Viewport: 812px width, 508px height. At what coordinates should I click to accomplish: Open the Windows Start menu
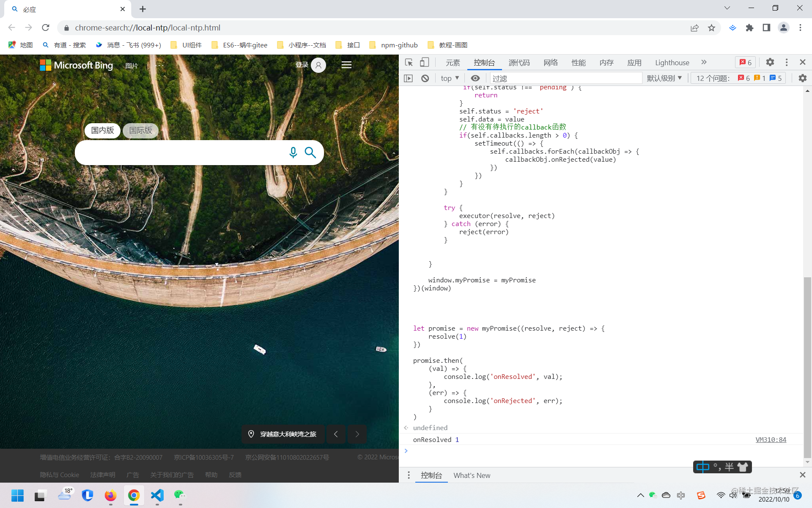17,495
